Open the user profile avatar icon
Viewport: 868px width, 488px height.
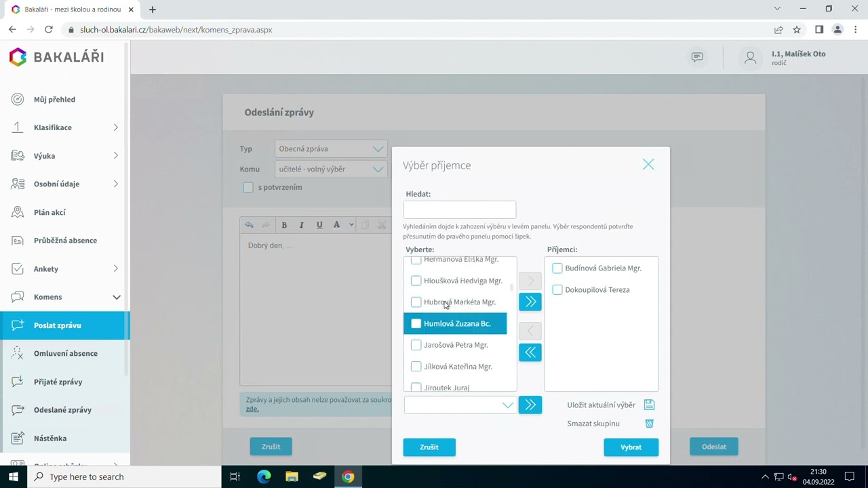pyautogui.click(x=750, y=58)
